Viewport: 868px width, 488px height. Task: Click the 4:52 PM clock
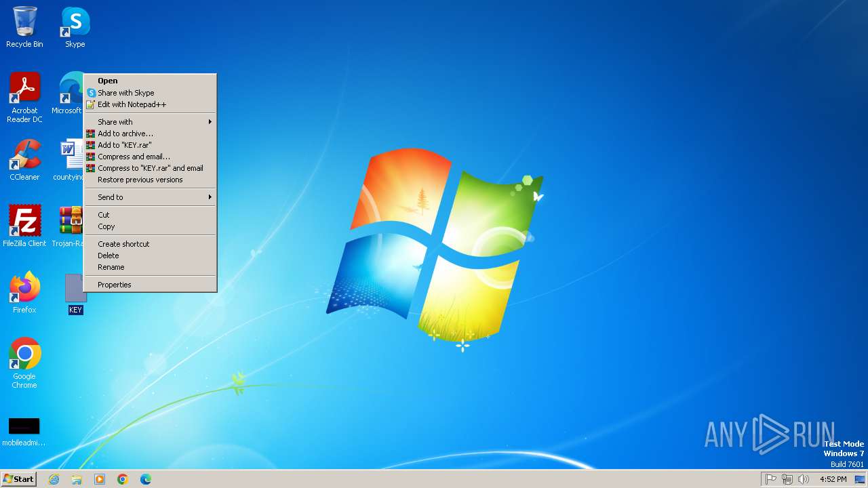pos(833,479)
